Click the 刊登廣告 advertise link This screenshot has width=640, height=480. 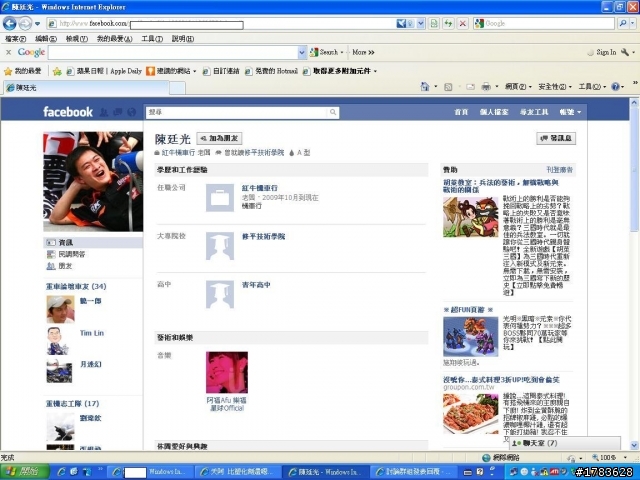(560, 170)
